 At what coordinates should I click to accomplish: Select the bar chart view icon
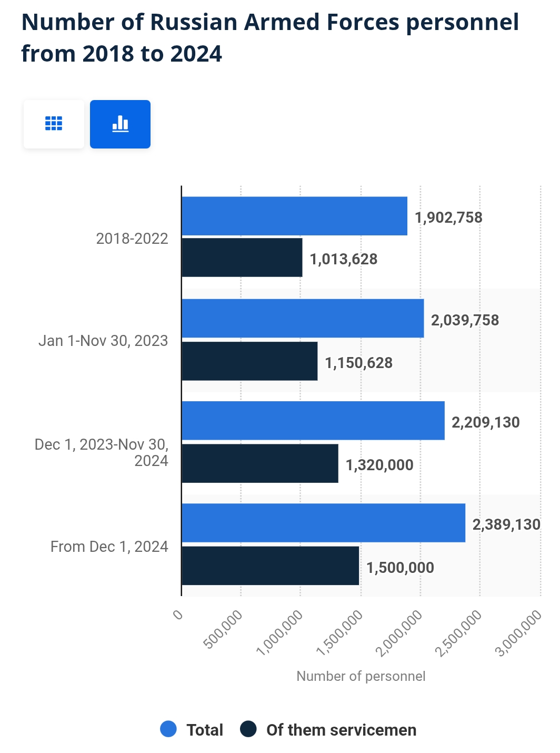point(120,124)
